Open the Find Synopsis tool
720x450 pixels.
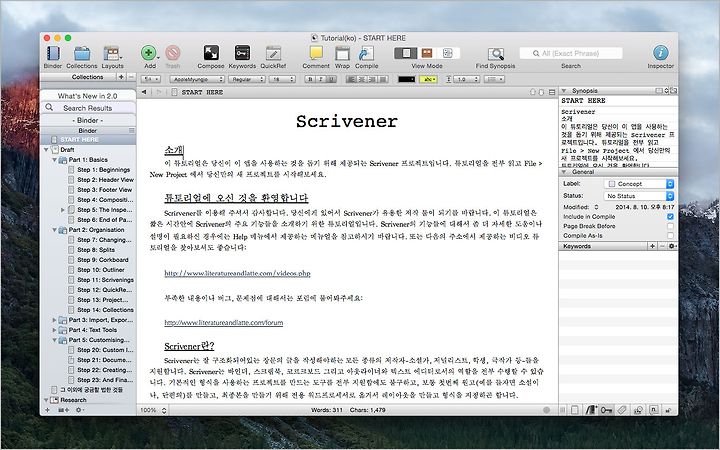point(495,54)
